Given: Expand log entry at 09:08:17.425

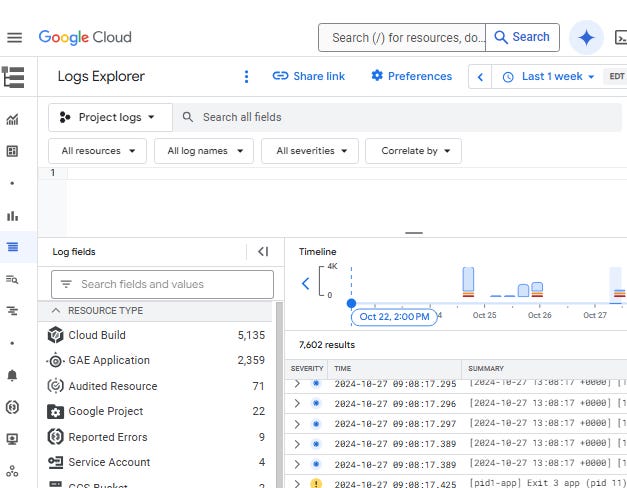Looking at the screenshot, I should point(297,484).
